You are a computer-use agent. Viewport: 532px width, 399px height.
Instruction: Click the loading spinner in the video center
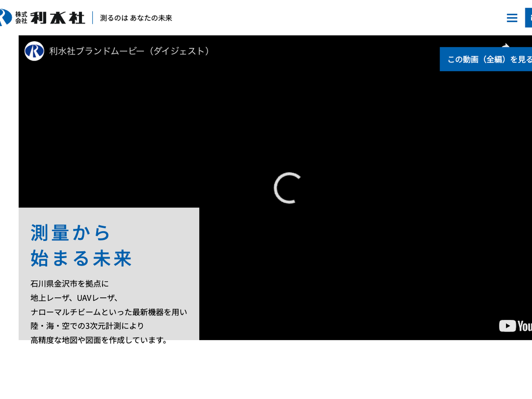(288, 188)
